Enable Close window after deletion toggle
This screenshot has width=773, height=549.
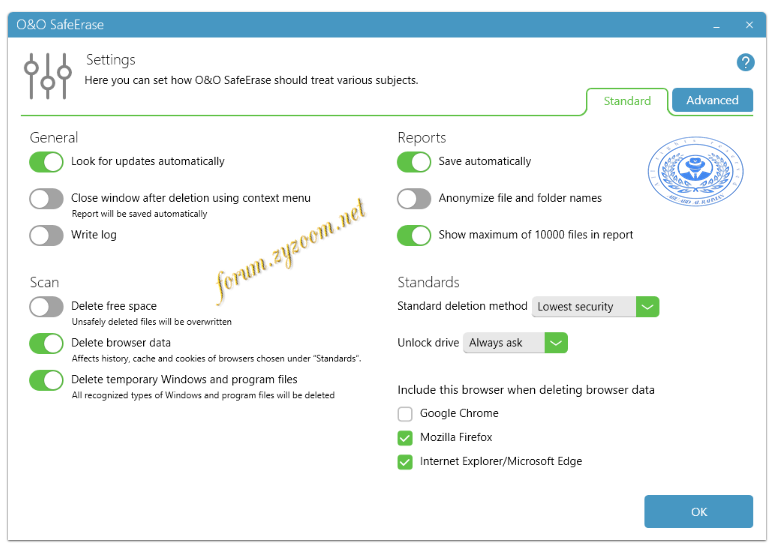46,199
